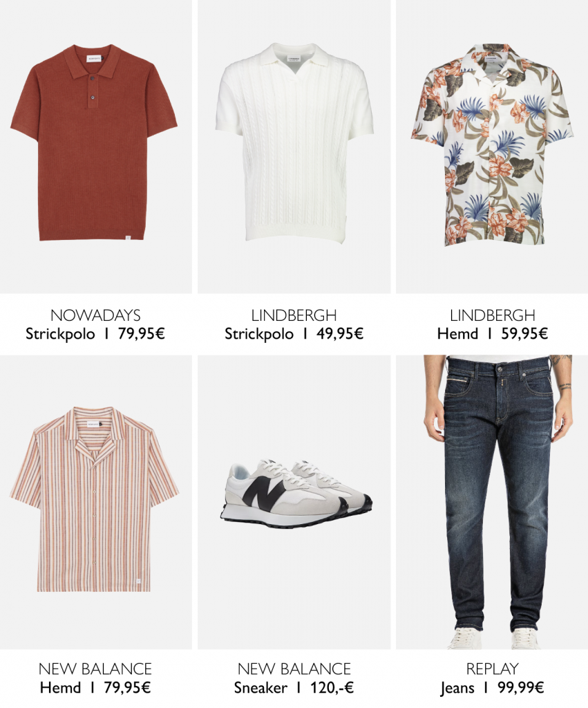Select the Jeans 99,99€ label
Image resolution: width=588 pixels, height=708 pixels.
[x=493, y=688]
